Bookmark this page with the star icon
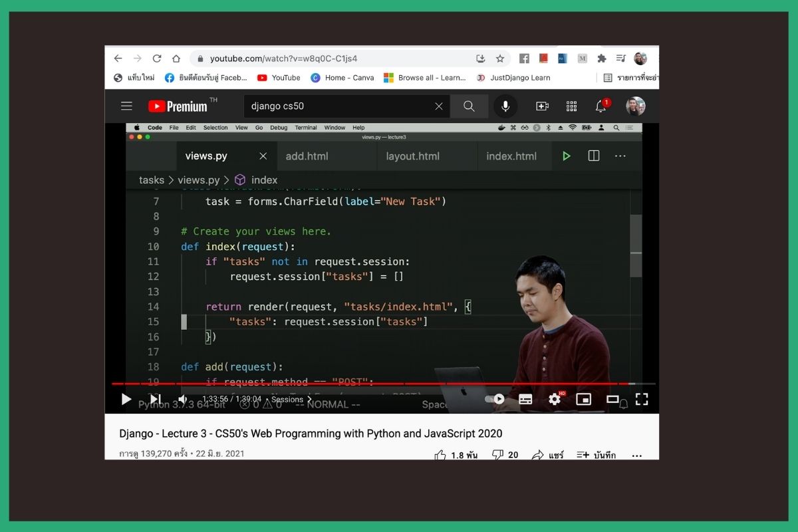Screen dimensions: 798x532 pyautogui.click(x=500, y=59)
